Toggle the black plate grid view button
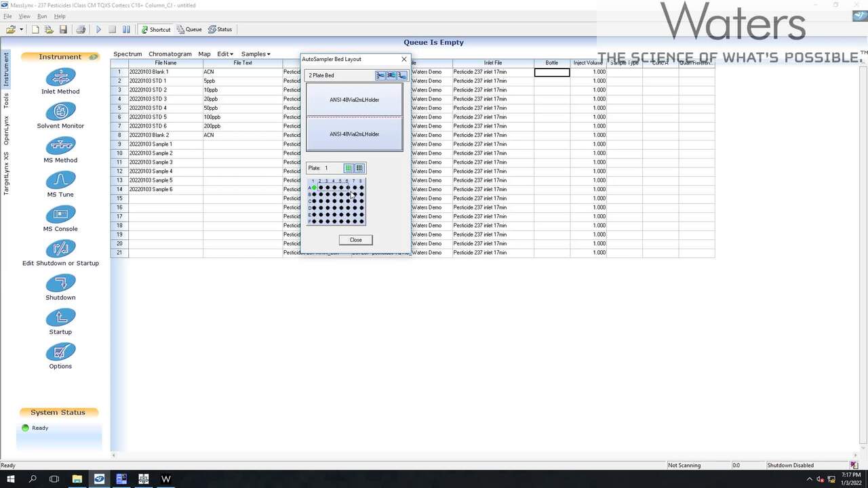Image resolution: width=868 pixels, height=488 pixels. (x=359, y=168)
